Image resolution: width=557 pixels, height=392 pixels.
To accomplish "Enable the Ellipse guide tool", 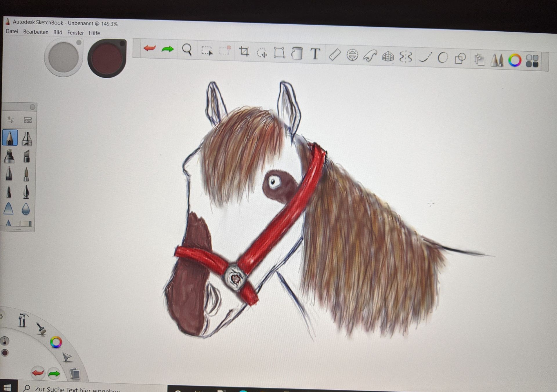I will (352, 55).
